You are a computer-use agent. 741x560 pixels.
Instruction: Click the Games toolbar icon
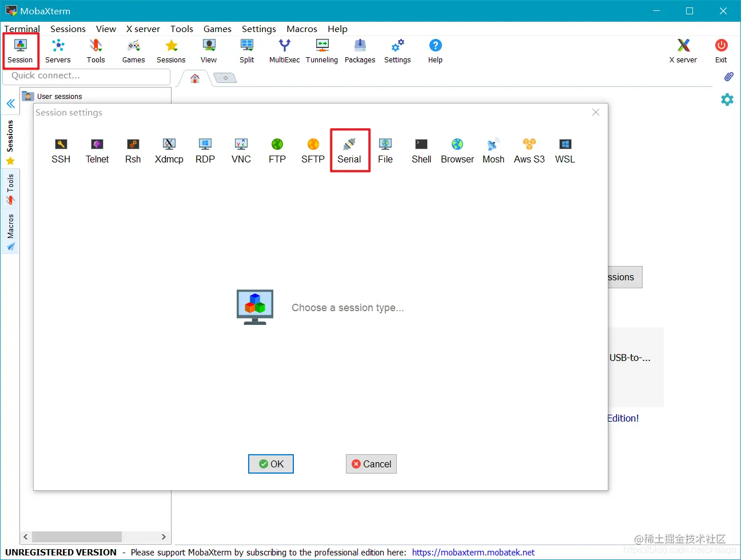[133, 51]
